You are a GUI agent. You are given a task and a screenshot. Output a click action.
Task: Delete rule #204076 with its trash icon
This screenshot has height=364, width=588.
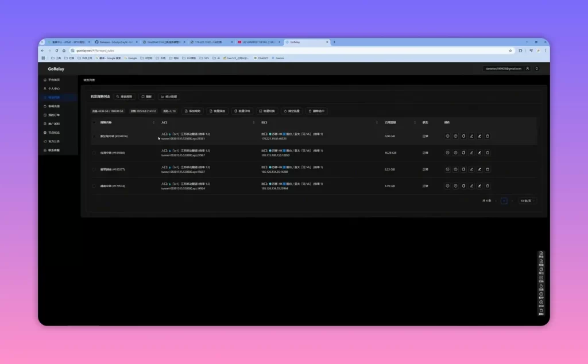coord(488,137)
